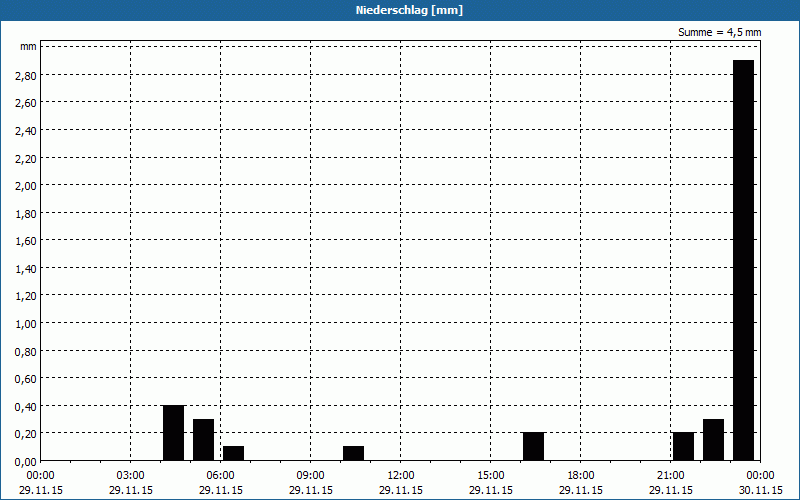Click the 2,40 y-axis value
The width and height of the screenshot is (800, 500).
27,131
